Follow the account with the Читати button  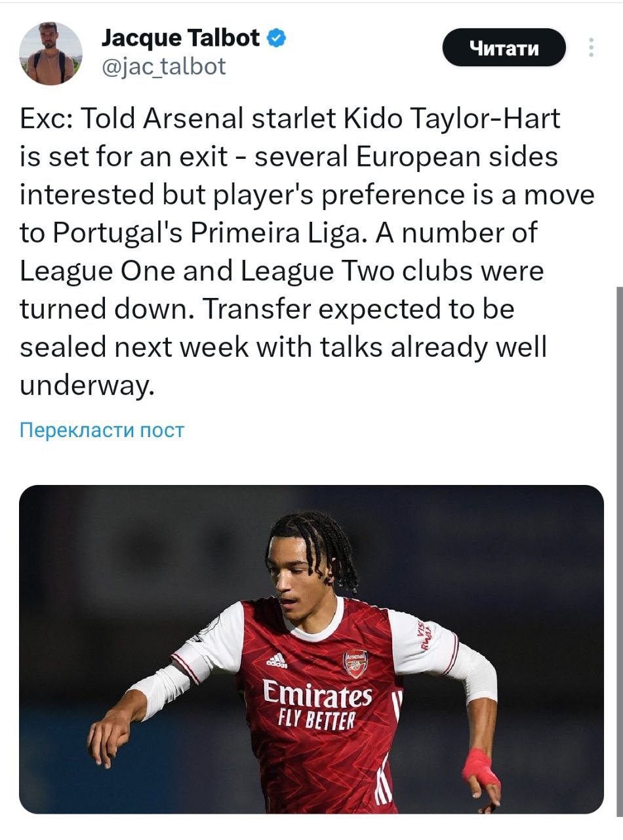click(503, 48)
